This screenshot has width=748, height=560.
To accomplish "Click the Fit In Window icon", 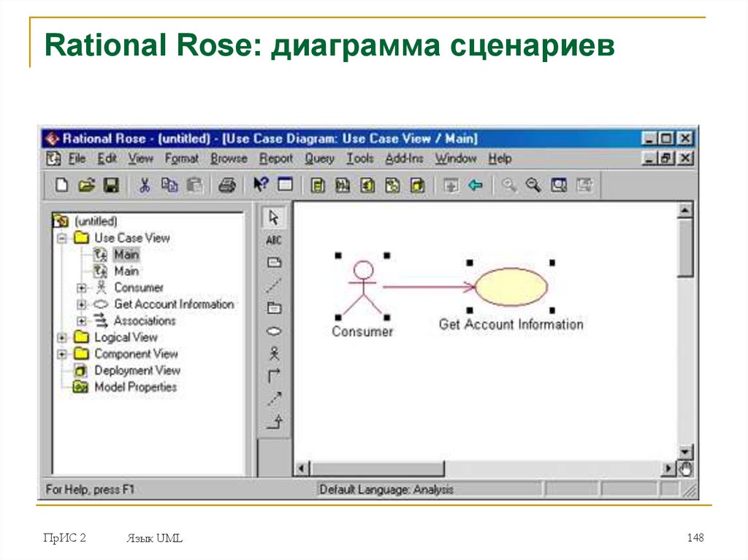I will click(559, 185).
